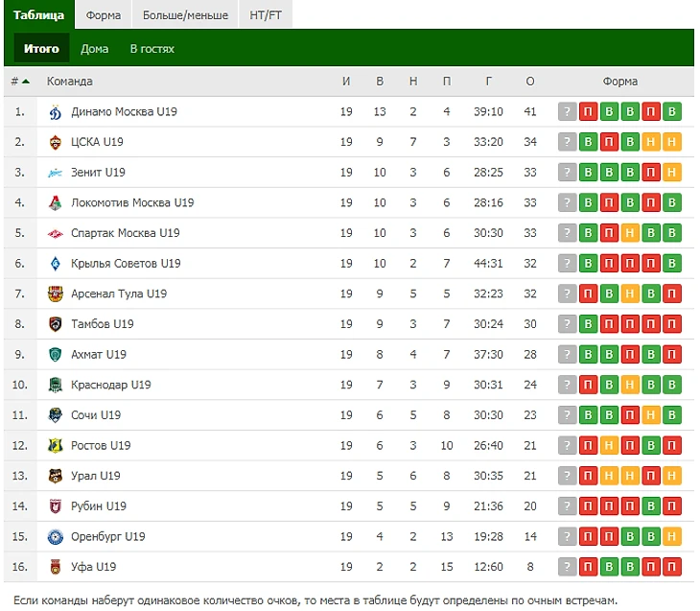The width and height of the screenshot is (700, 611).
Task: Open the Больше/меньше tab
Action: coord(185,15)
